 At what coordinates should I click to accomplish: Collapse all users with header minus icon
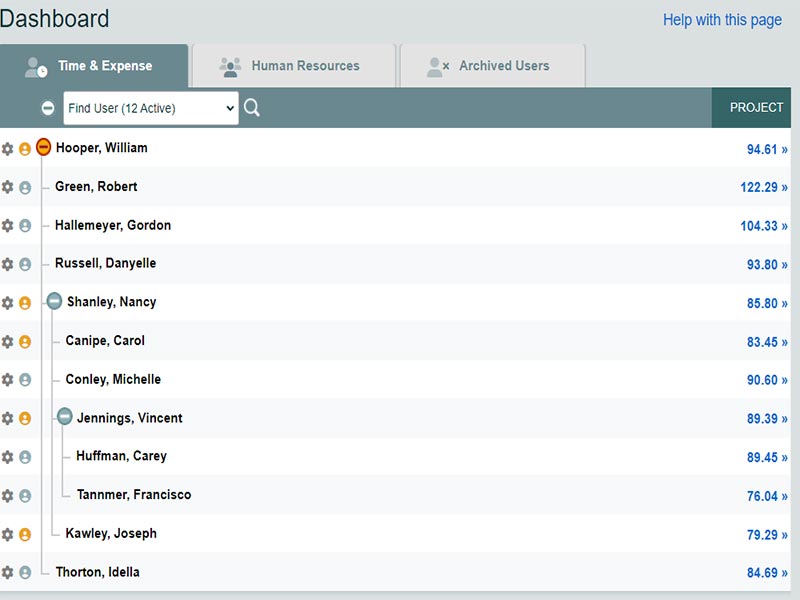pyautogui.click(x=48, y=108)
